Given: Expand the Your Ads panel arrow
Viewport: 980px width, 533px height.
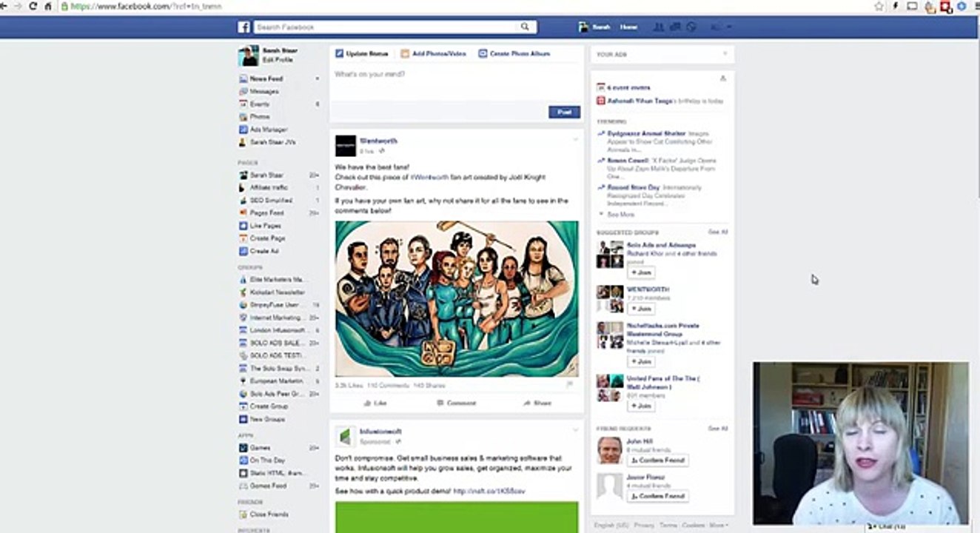Looking at the screenshot, I should pos(725,54).
